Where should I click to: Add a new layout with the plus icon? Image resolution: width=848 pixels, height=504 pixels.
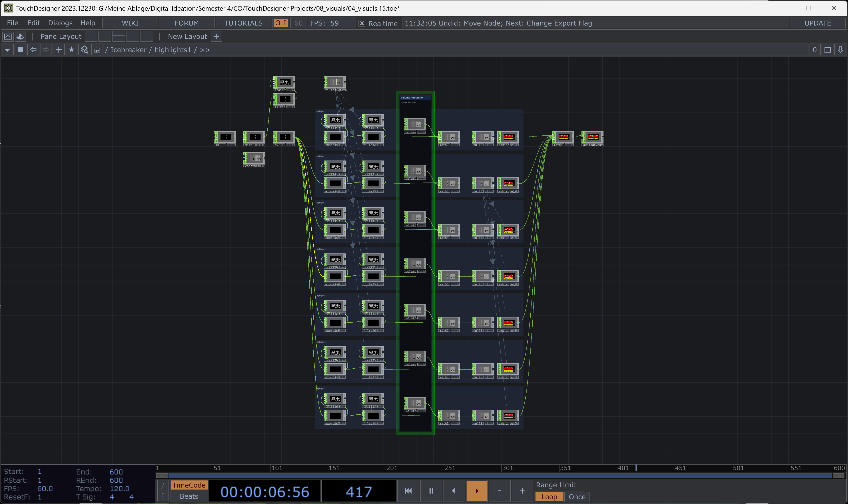coord(216,36)
